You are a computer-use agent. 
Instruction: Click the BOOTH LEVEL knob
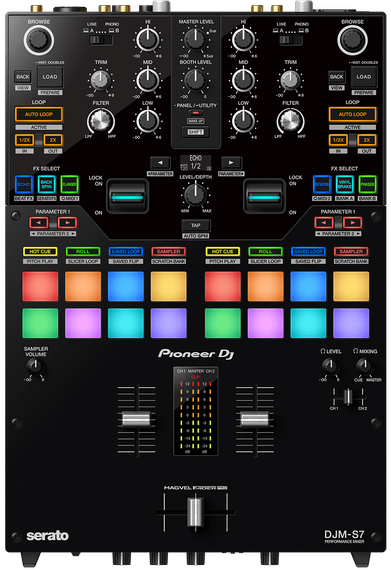196,80
